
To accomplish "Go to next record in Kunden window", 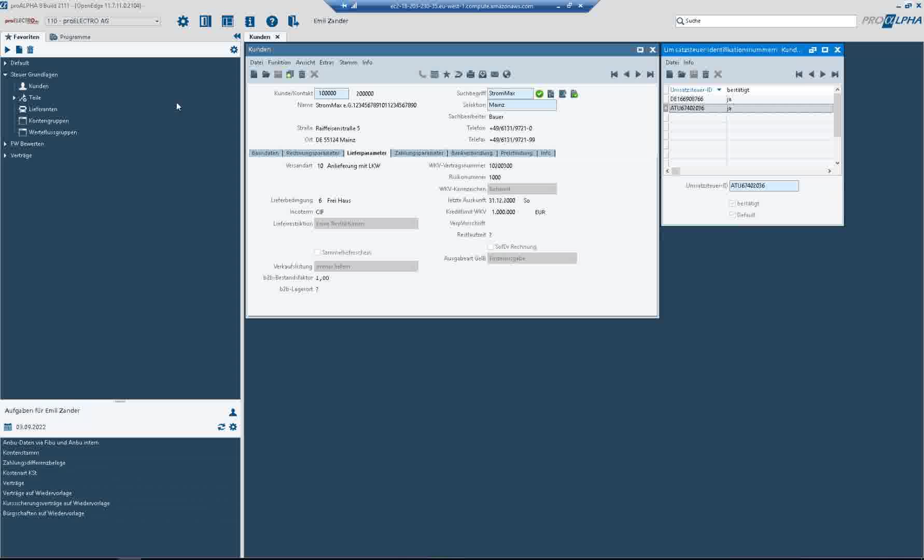I will (638, 74).
